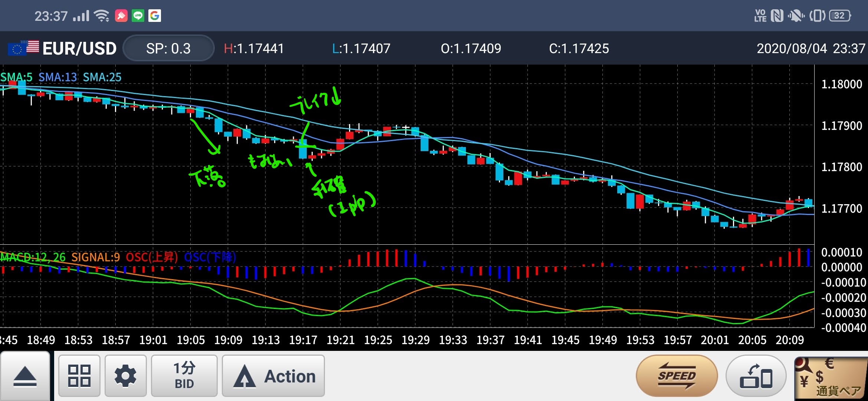Viewport: 868px width, 401px height.
Task: Tap the 19:21 time axis marker
Action: click(341, 340)
